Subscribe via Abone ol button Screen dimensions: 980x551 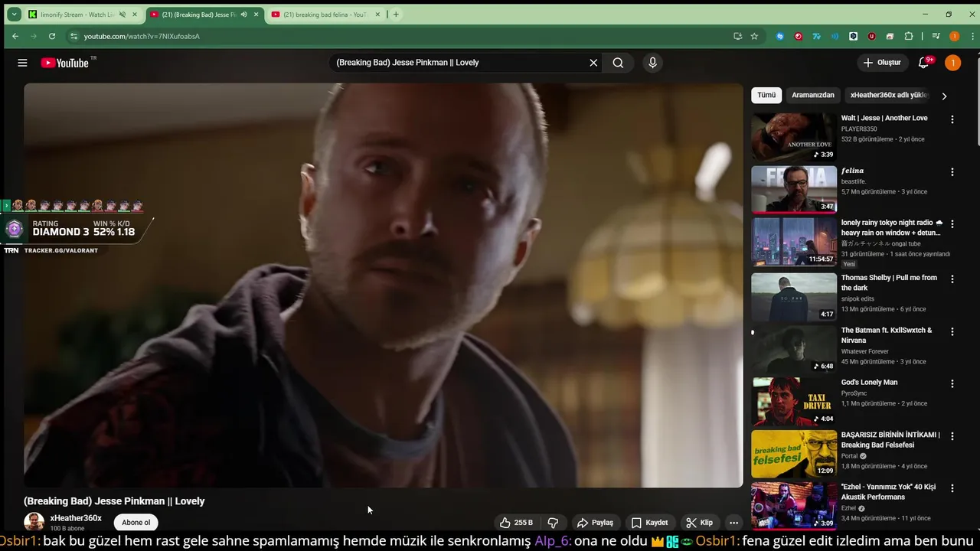[x=136, y=523]
